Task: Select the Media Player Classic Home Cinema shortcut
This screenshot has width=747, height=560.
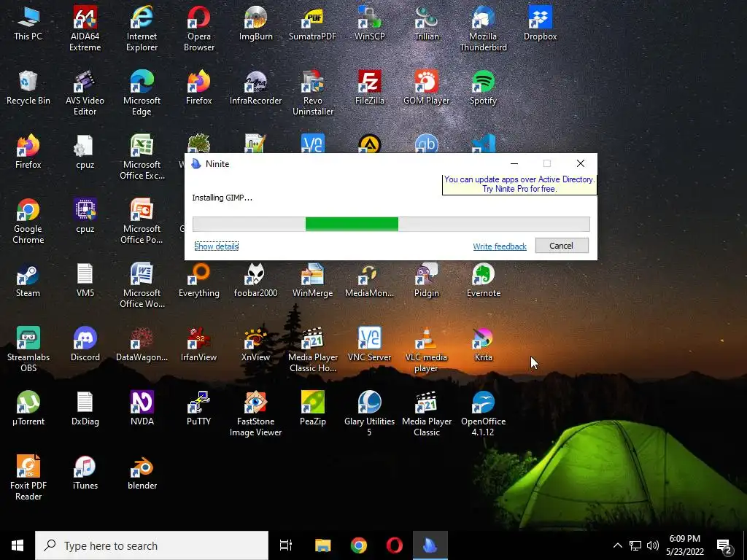Action: pyautogui.click(x=312, y=349)
